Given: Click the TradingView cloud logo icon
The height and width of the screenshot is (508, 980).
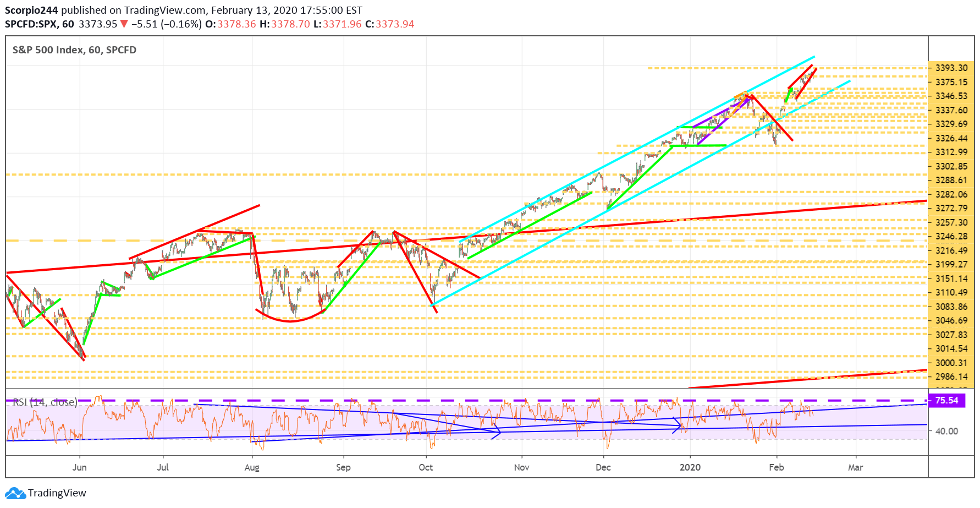Looking at the screenshot, I should (x=15, y=493).
